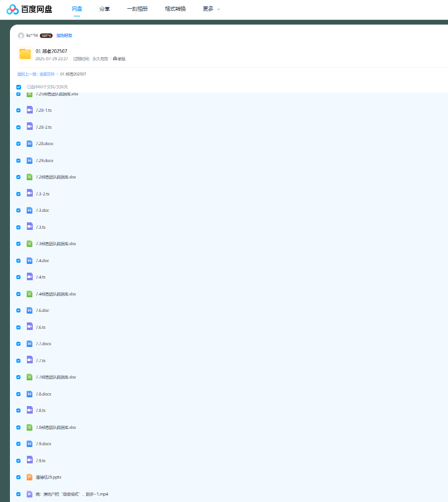448x502 pixels.
Task: Click the Baidu Netdisk logo
Action: pos(30,9)
